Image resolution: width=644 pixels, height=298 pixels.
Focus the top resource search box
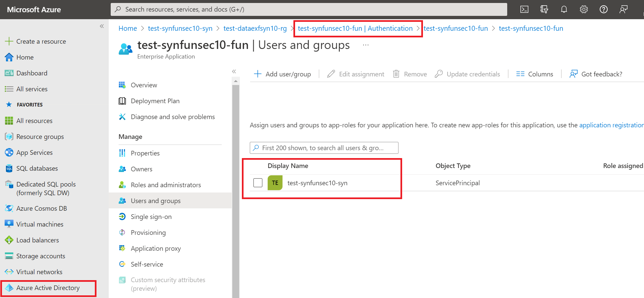click(x=309, y=9)
